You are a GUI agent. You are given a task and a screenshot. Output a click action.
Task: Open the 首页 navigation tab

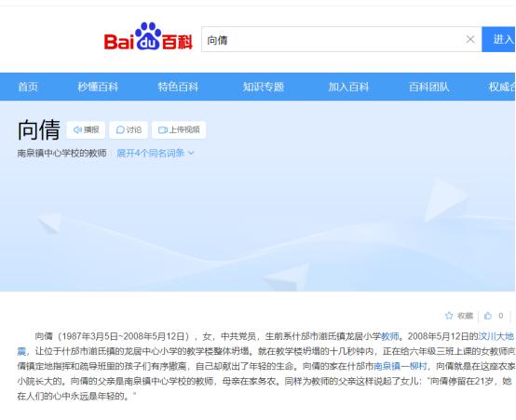tap(28, 87)
